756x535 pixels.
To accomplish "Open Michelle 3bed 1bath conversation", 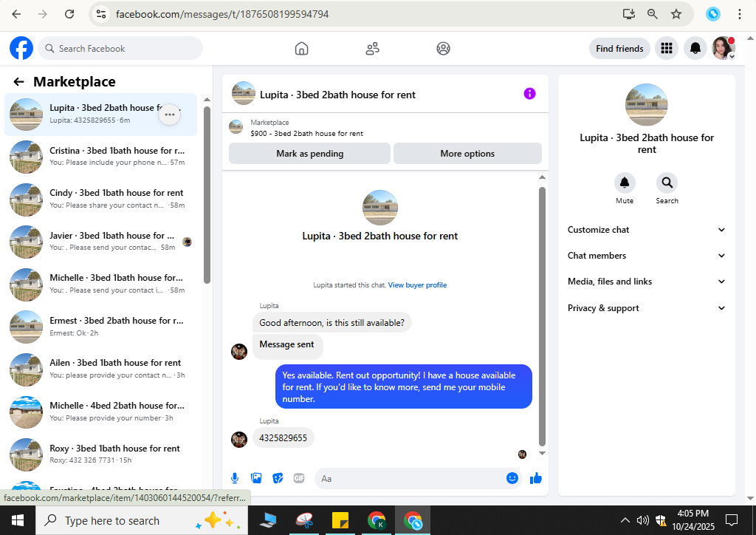I will pos(100,284).
